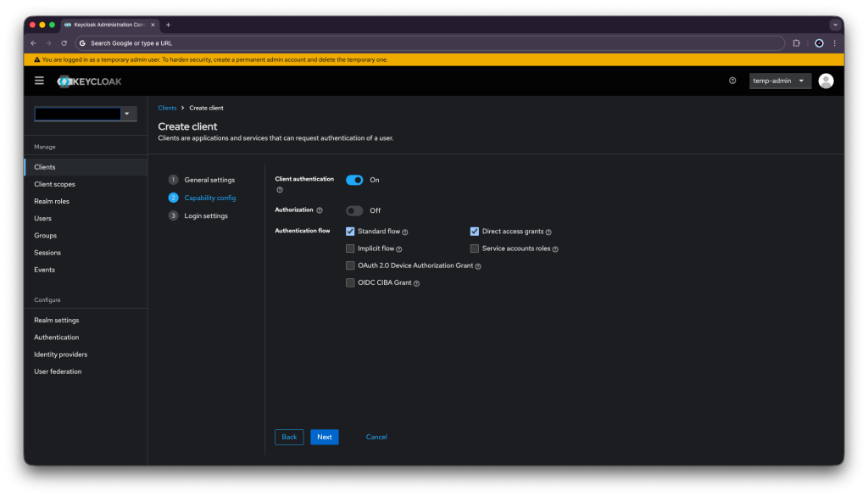Open Client scopes in the sidebar

point(54,184)
